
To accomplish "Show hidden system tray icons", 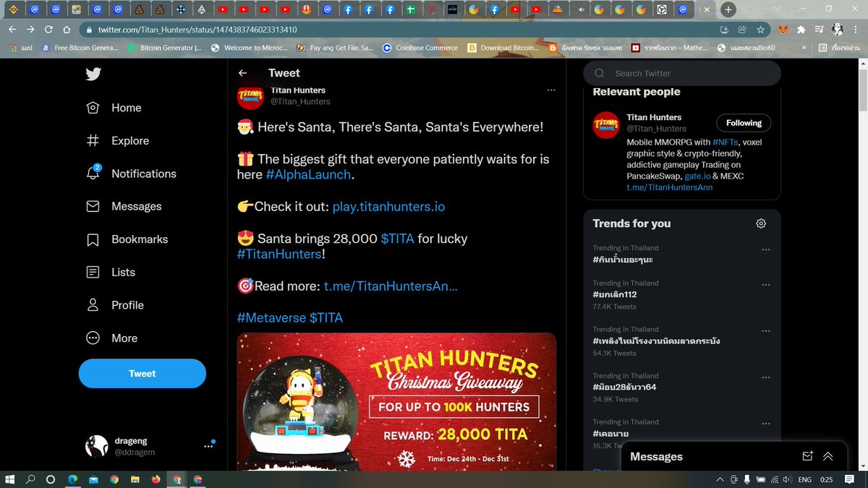I will [720, 479].
